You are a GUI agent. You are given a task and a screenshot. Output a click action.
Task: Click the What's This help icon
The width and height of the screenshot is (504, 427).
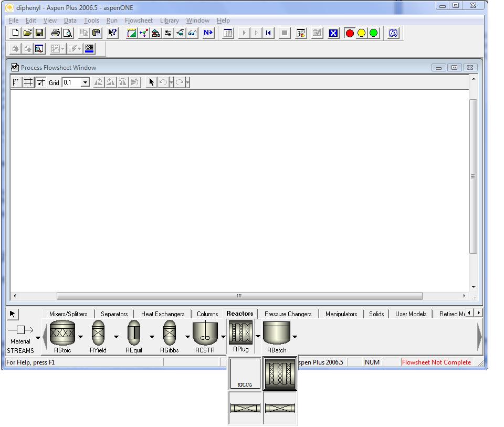pos(112,33)
